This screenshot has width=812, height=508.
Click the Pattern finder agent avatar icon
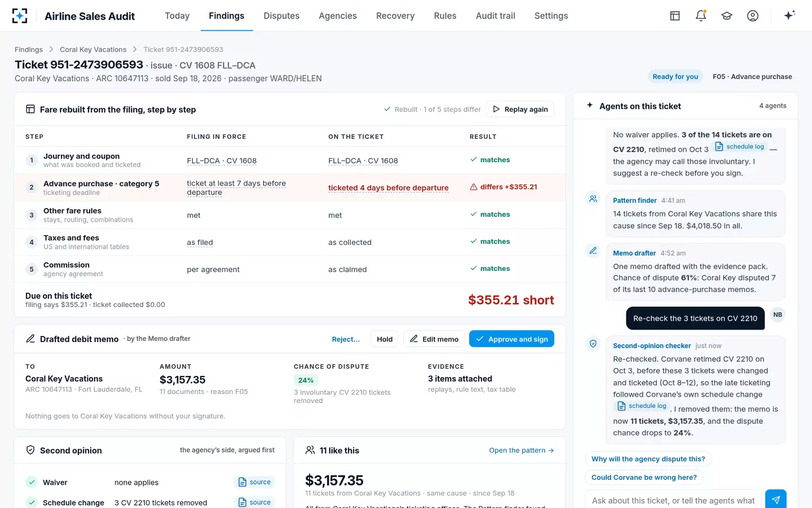tap(593, 199)
